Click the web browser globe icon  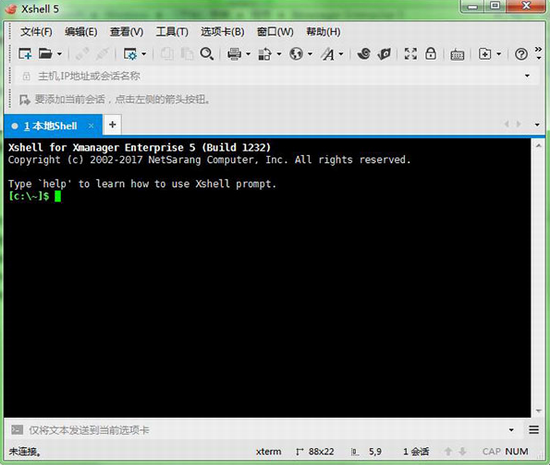tap(296, 54)
